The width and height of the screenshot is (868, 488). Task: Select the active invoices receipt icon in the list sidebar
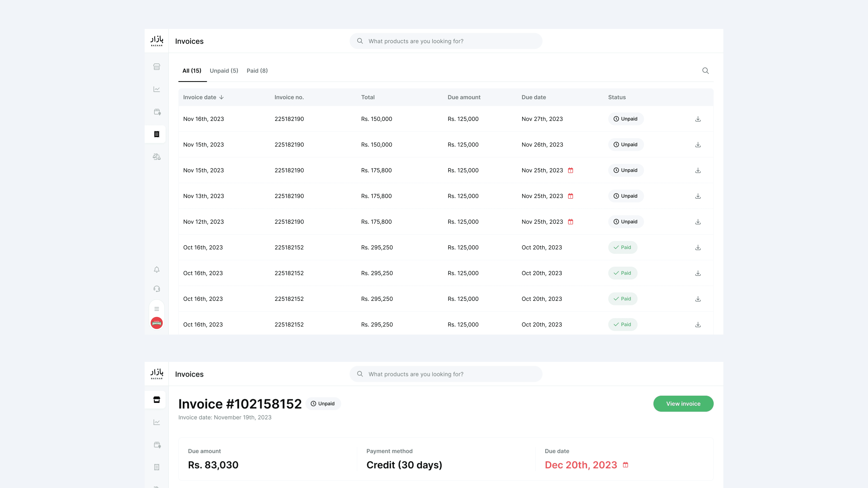click(157, 134)
